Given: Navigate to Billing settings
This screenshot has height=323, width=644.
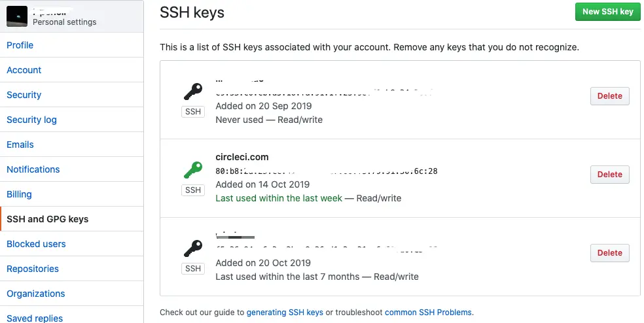Looking at the screenshot, I should click(x=19, y=194).
